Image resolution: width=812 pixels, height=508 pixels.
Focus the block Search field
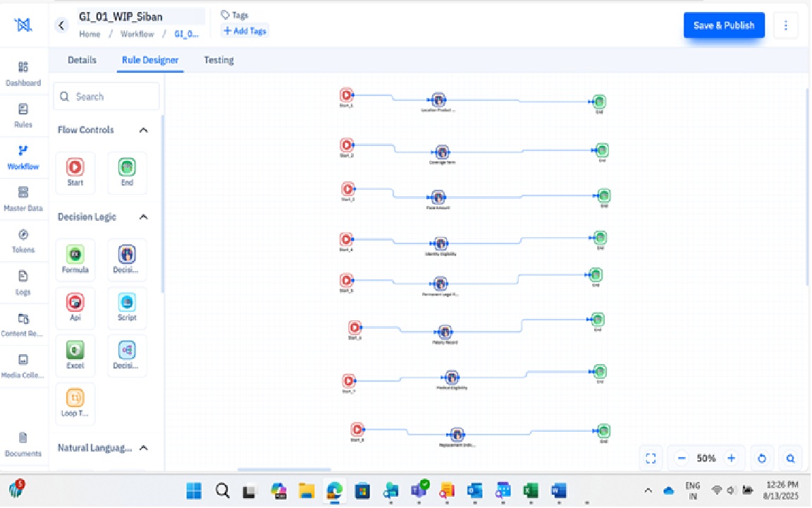pos(106,97)
